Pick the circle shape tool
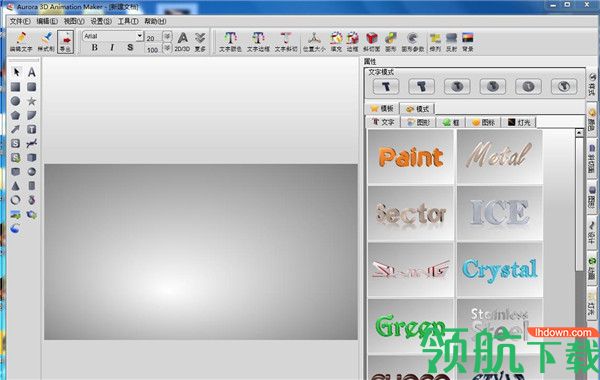 click(x=15, y=101)
